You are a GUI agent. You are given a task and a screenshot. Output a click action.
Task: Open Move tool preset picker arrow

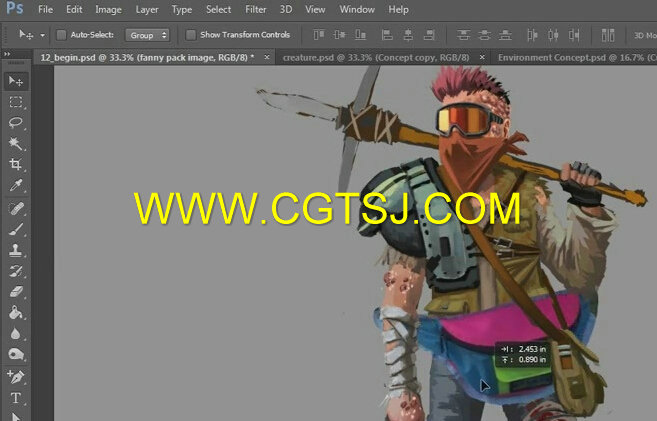tap(42, 35)
